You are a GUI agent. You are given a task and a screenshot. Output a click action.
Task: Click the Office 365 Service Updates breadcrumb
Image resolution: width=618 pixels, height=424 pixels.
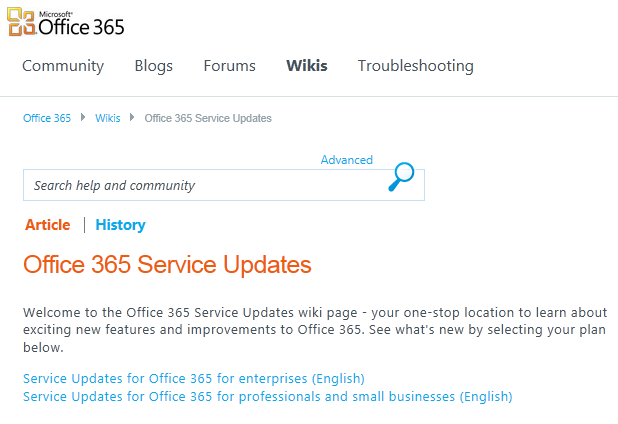208,118
